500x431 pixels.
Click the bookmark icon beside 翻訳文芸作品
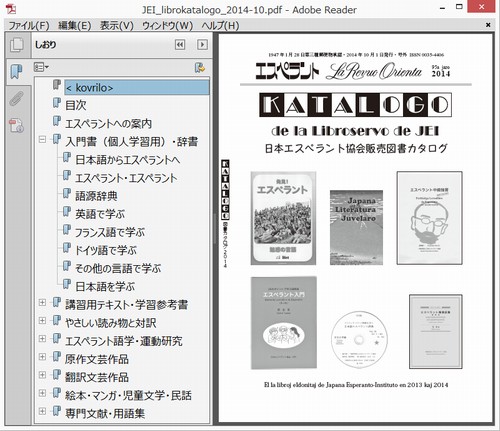[57, 375]
